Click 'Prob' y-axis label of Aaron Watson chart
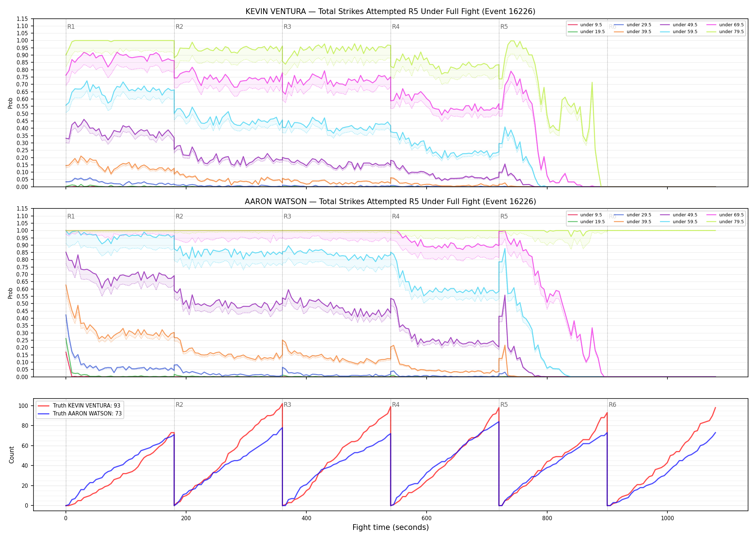The image size is (756, 540). [10, 293]
